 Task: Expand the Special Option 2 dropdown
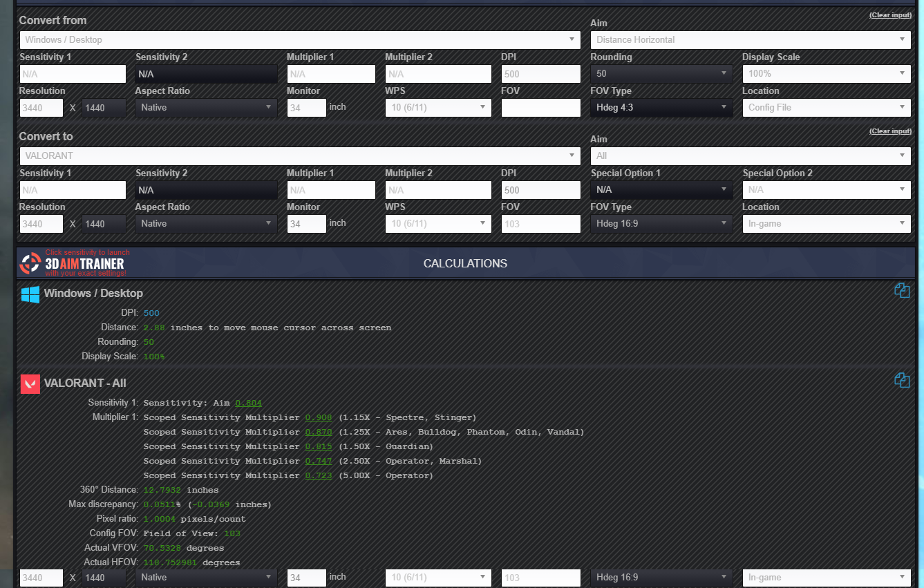pos(827,190)
